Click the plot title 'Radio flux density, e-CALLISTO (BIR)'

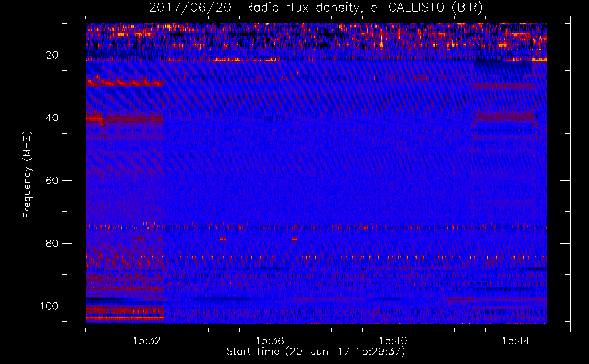coord(363,8)
